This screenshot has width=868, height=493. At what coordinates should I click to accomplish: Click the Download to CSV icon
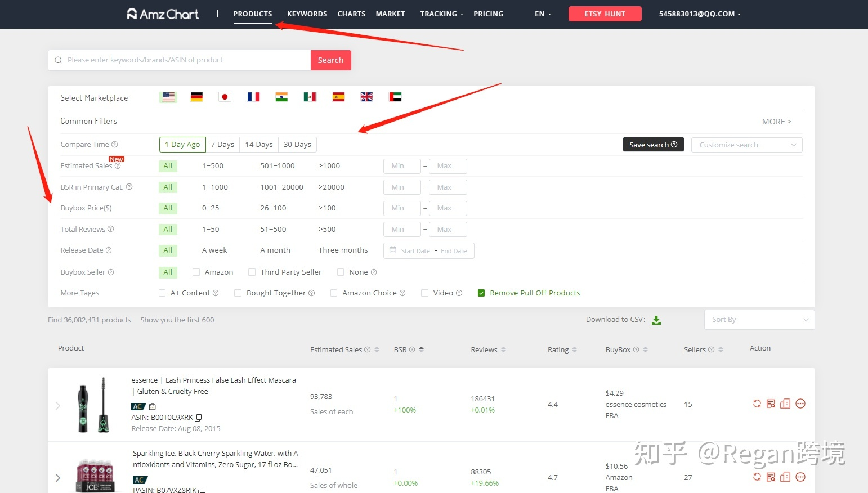tap(656, 320)
